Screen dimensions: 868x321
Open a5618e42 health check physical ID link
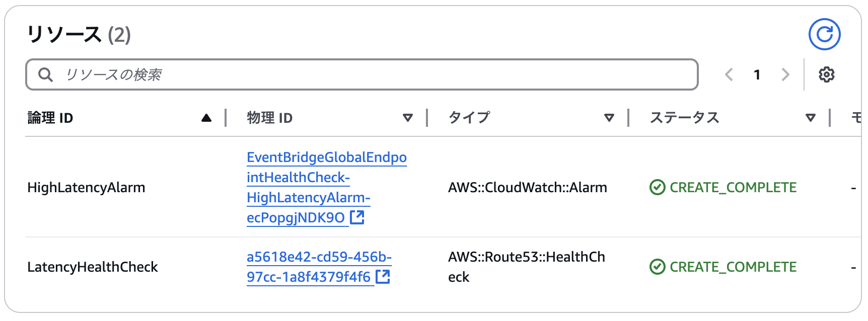click(319, 257)
